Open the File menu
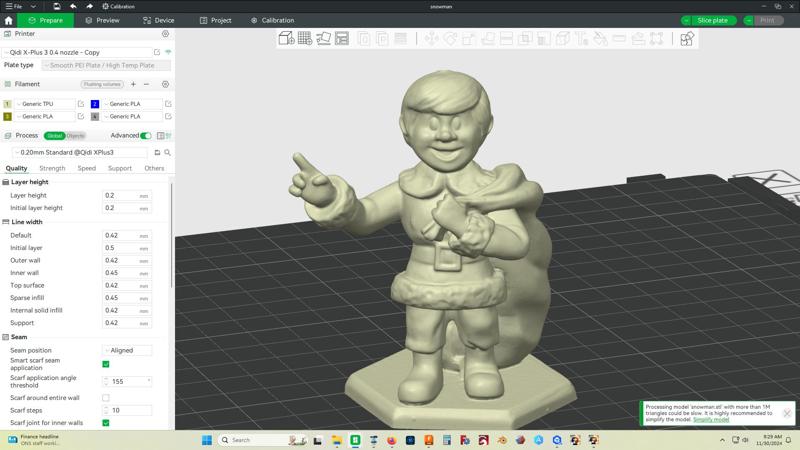This screenshot has width=800, height=450. (x=14, y=6)
